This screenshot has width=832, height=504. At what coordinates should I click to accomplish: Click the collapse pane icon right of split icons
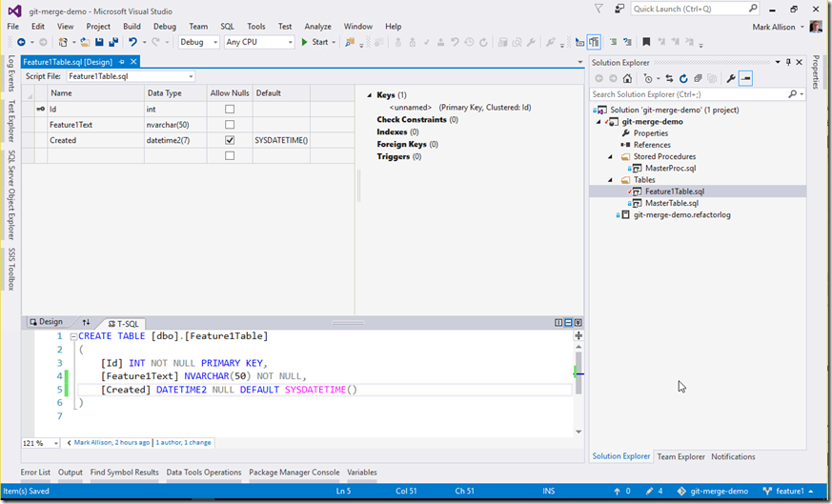[578, 323]
